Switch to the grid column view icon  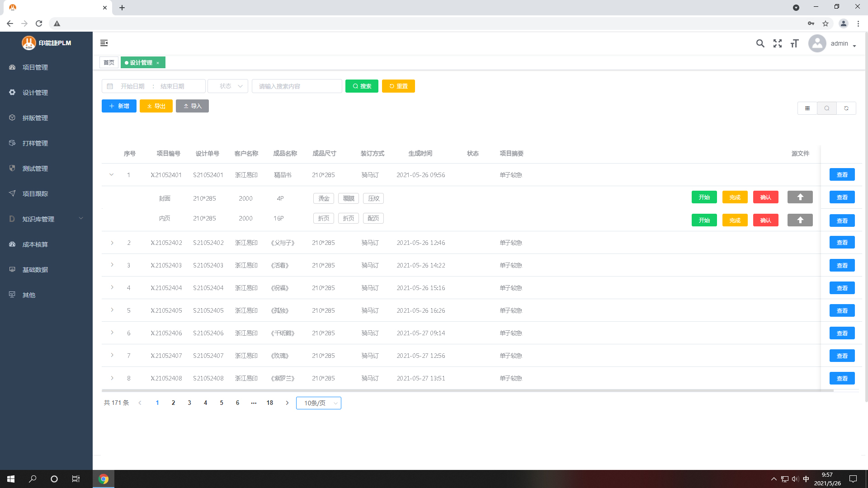tap(807, 108)
